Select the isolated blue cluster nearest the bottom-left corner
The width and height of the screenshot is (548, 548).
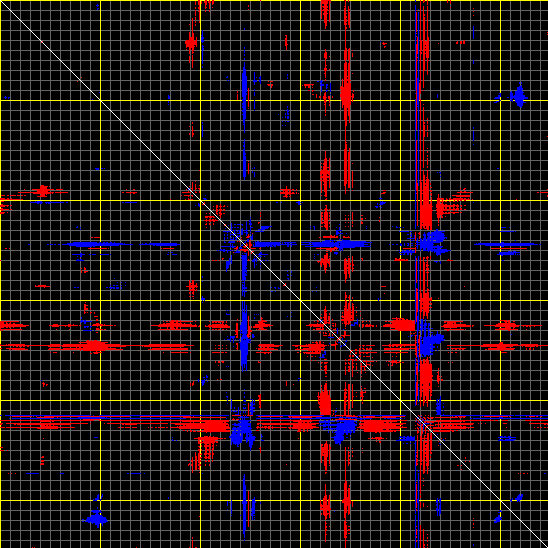coord(96,518)
